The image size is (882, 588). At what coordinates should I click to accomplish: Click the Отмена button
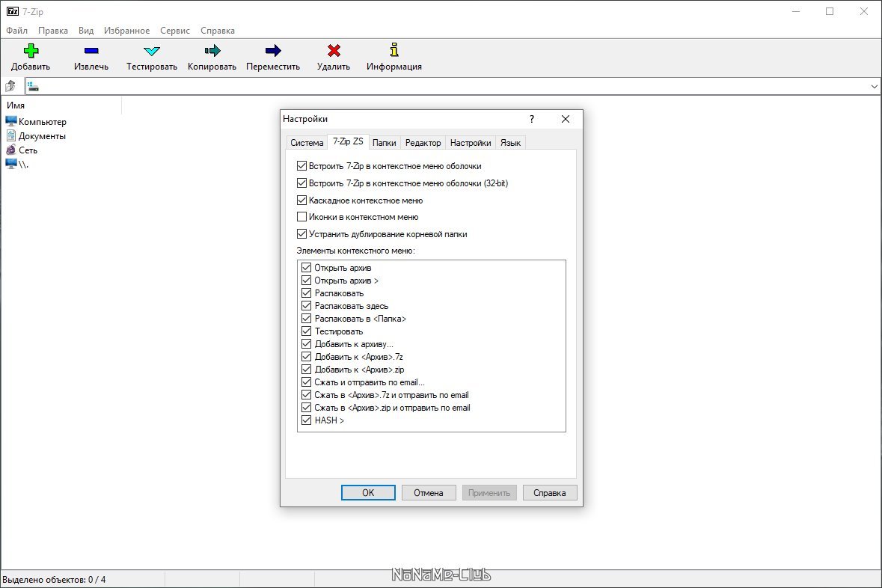[x=429, y=493]
